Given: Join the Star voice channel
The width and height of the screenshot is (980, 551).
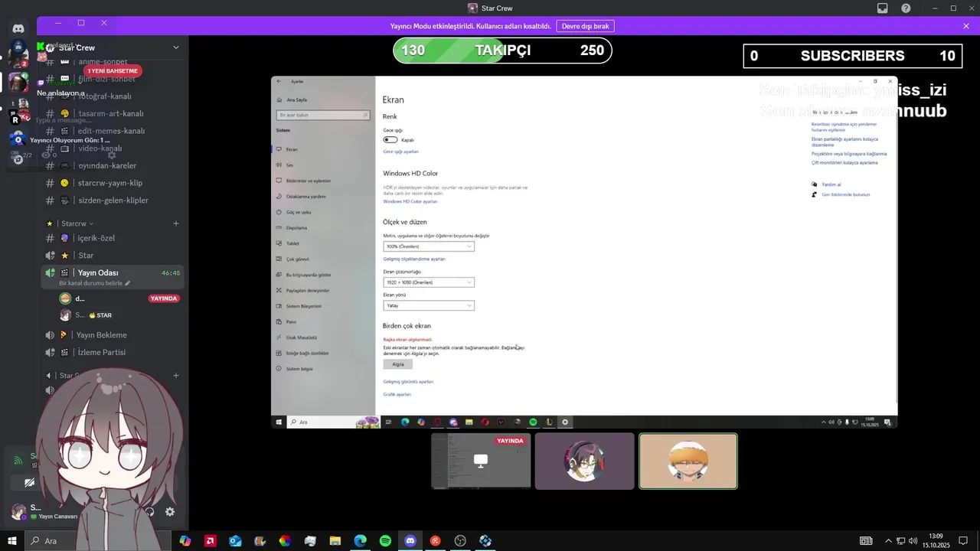Looking at the screenshot, I should [86, 256].
